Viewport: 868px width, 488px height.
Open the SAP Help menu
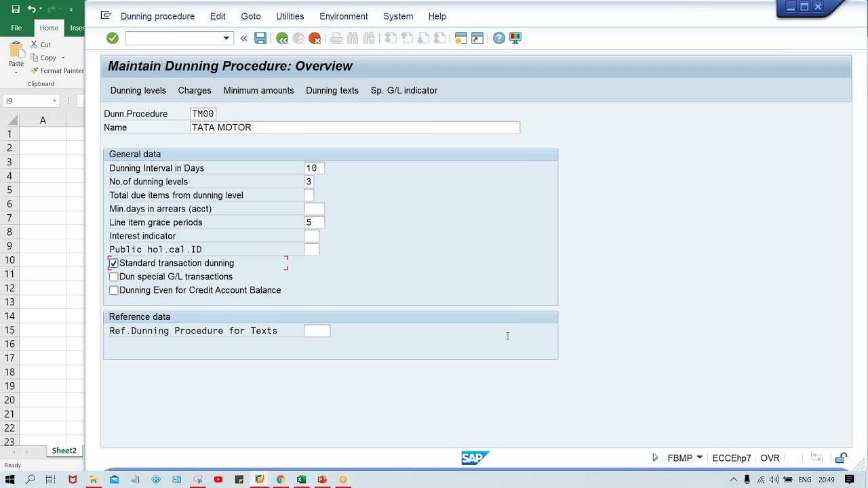tap(437, 16)
